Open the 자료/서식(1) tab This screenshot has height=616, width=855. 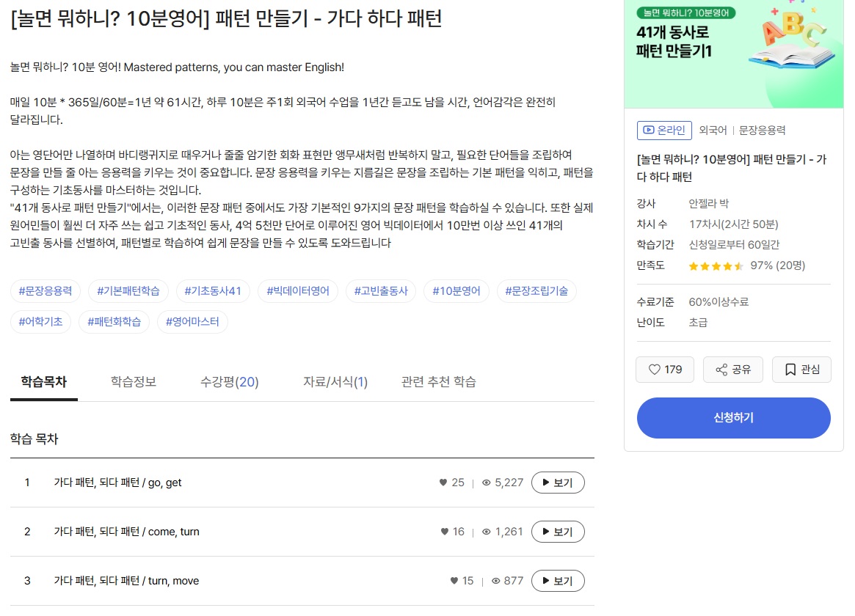(x=335, y=381)
